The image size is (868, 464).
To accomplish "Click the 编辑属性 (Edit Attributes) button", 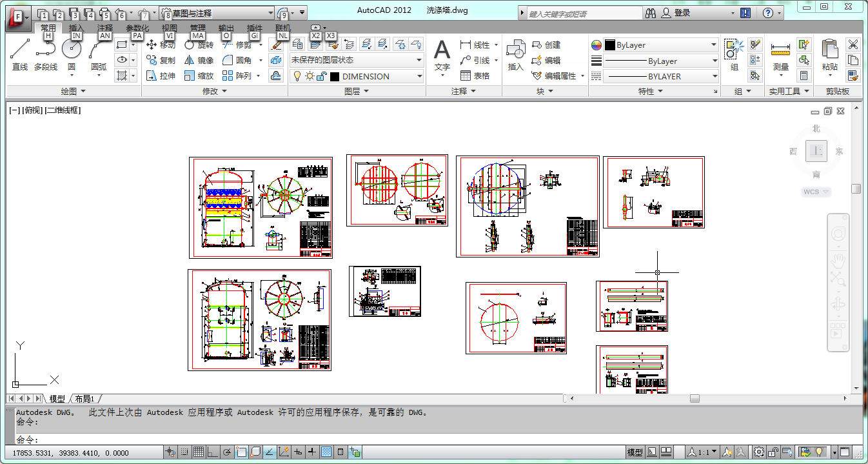I will [558, 76].
